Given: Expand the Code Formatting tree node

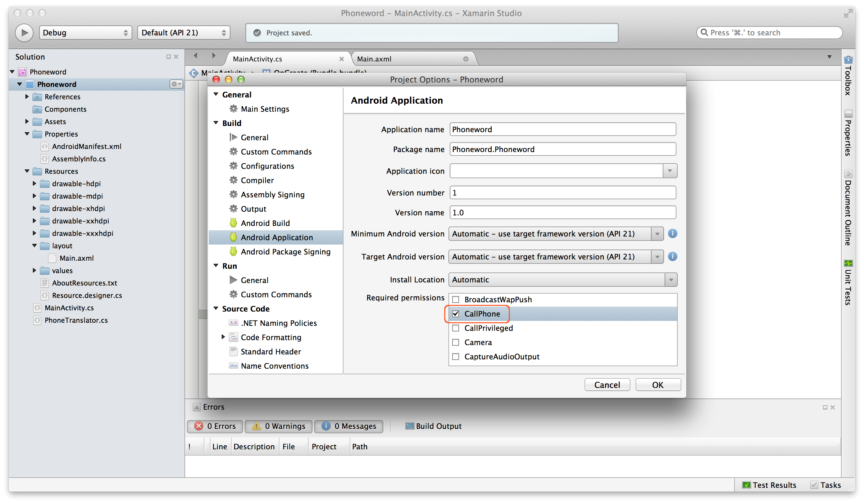Looking at the screenshot, I should pyautogui.click(x=223, y=337).
